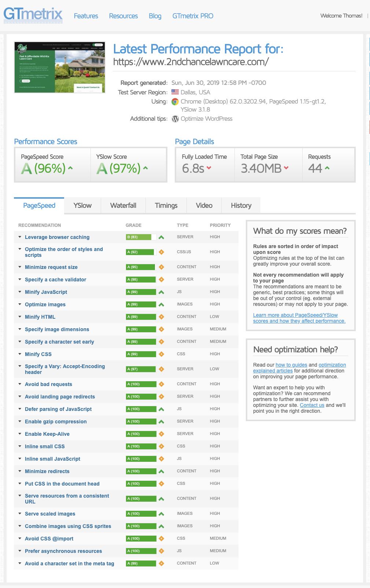Click the red down arrow beside 3.40MB

pos(286,168)
